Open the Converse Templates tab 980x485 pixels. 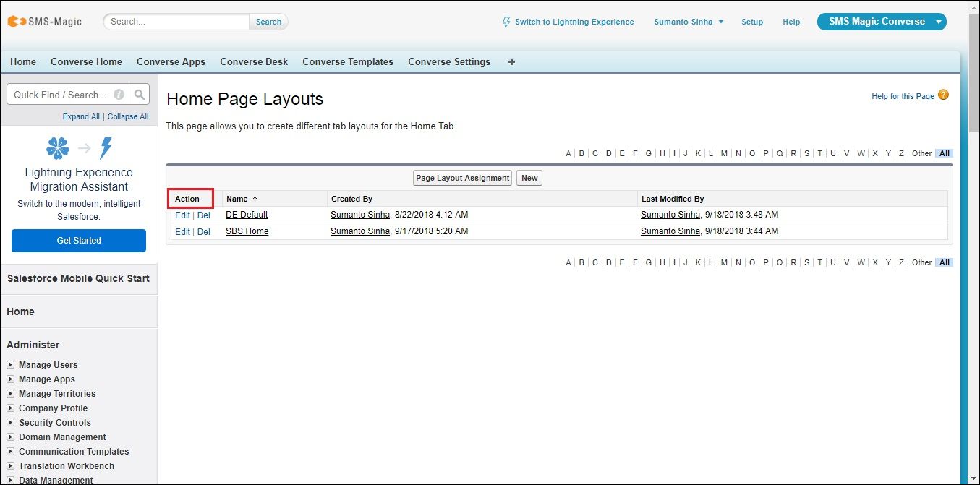click(348, 62)
